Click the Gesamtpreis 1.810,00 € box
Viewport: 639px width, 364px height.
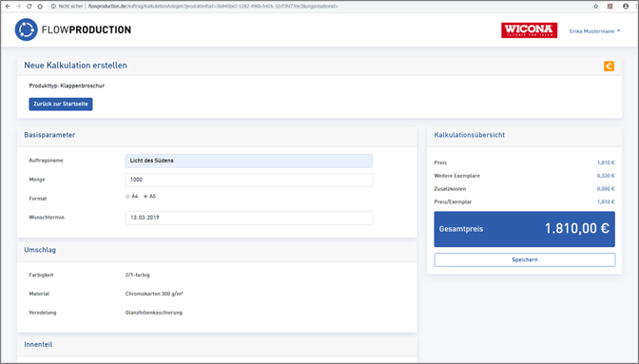(x=525, y=229)
